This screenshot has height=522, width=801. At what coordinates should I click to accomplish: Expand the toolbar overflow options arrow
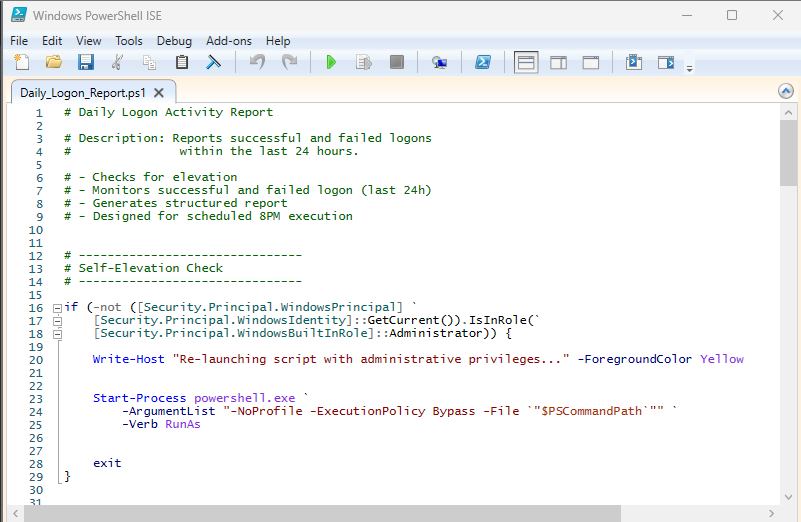coord(689,68)
